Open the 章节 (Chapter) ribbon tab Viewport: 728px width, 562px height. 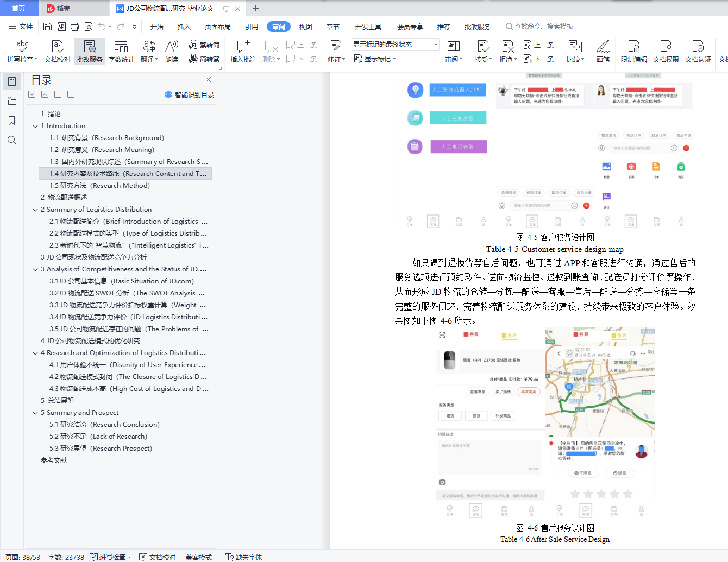click(x=333, y=27)
